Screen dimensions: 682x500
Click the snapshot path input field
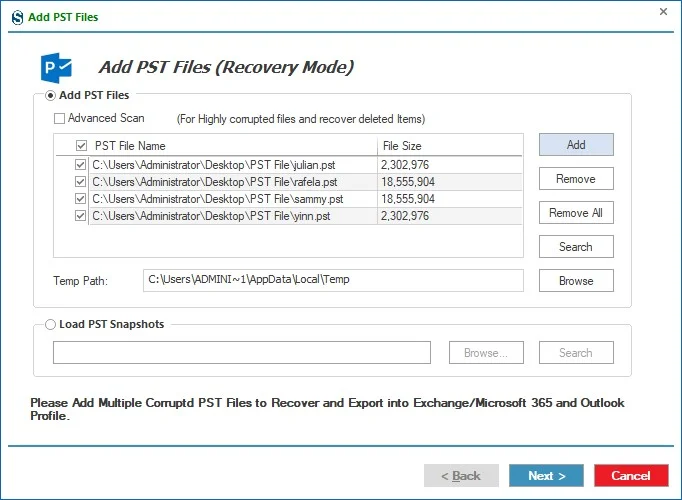pos(242,353)
